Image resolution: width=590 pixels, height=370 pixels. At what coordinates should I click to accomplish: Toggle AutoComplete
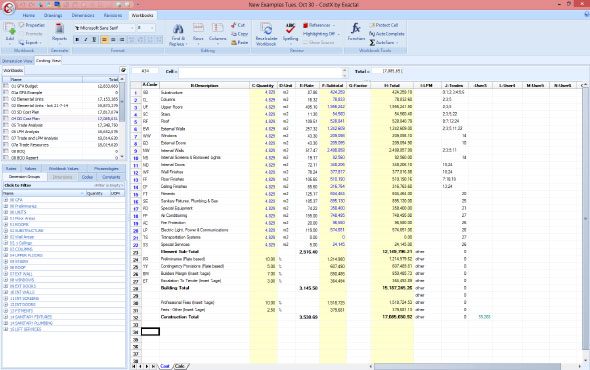[x=386, y=34]
